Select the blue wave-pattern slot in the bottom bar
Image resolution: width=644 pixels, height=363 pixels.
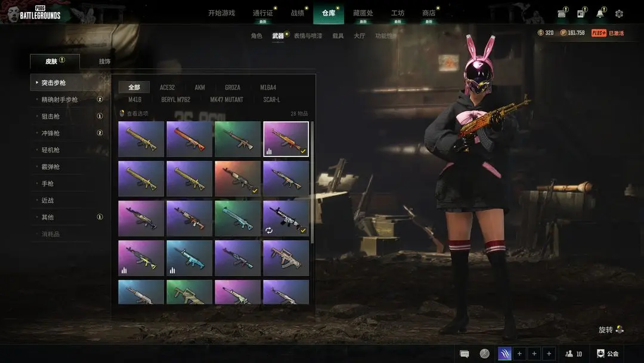click(x=505, y=353)
